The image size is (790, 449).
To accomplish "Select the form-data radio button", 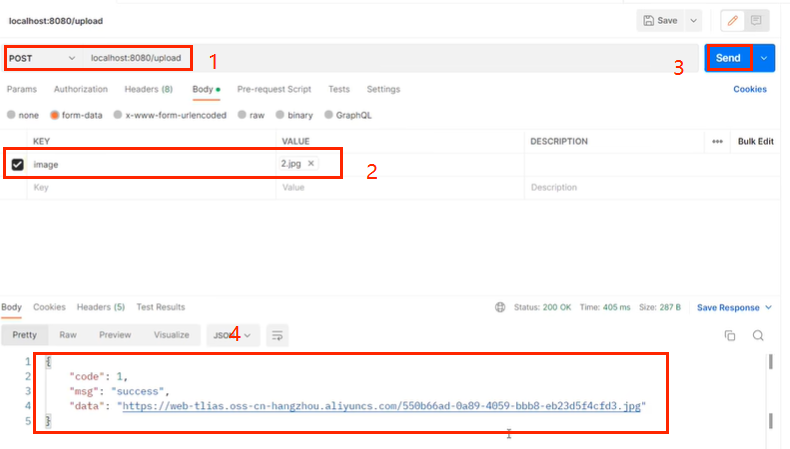I will (54, 115).
